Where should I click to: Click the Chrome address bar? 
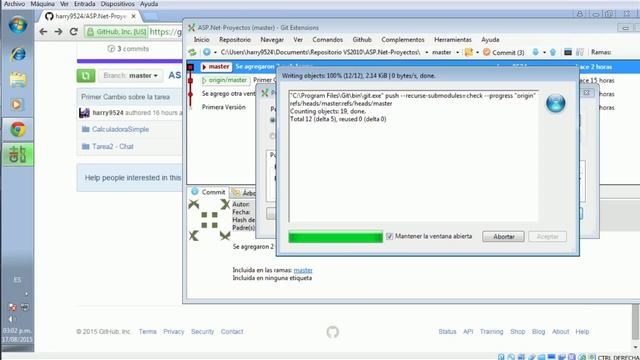[133, 31]
